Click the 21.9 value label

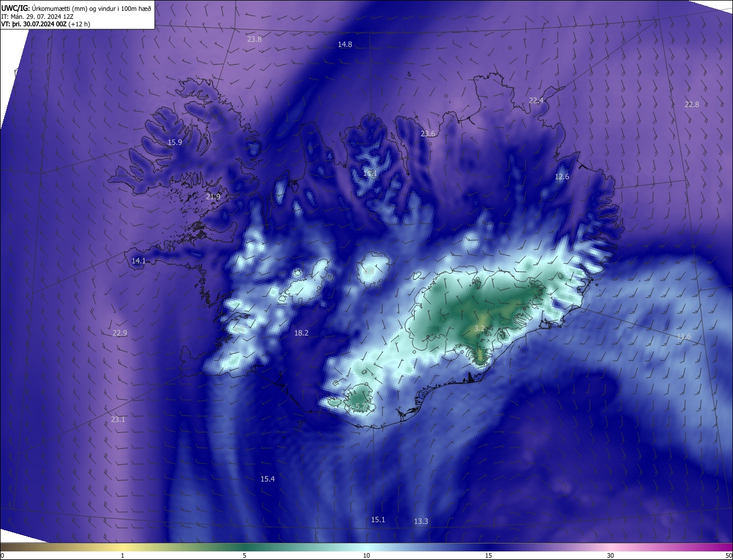[x=213, y=197]
